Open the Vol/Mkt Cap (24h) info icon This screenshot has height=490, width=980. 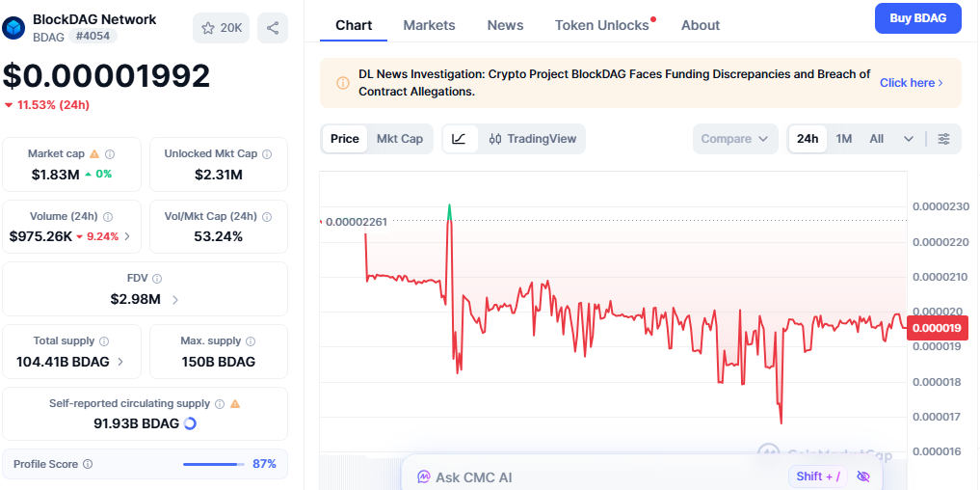click(267, 216)
